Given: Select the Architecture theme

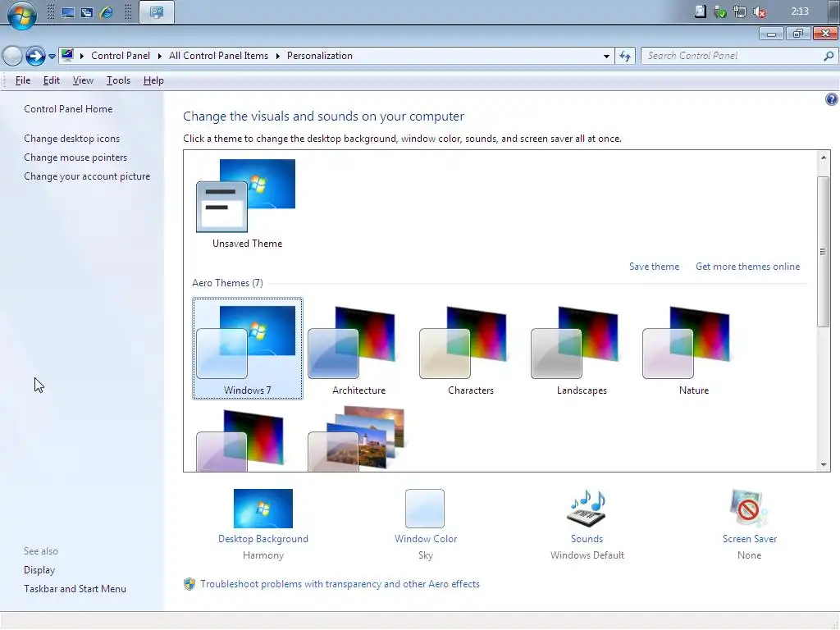Looking at the screenshot, I should click(x=359, y=349).
